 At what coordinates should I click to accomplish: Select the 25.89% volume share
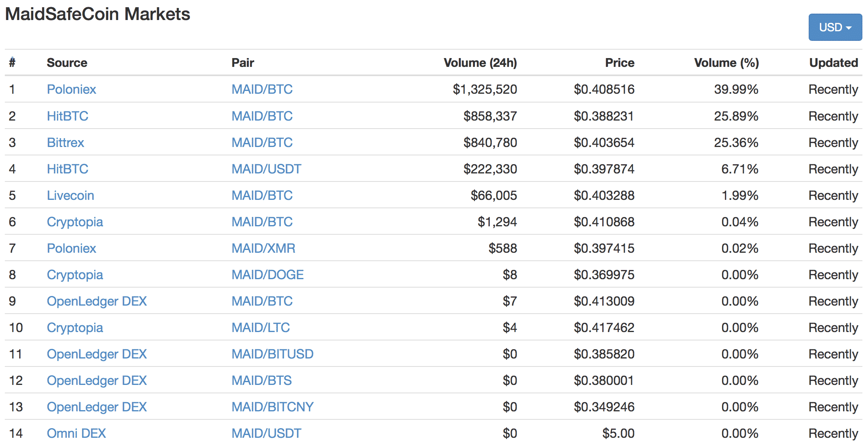pyautogui.click(x=736, y=116)
